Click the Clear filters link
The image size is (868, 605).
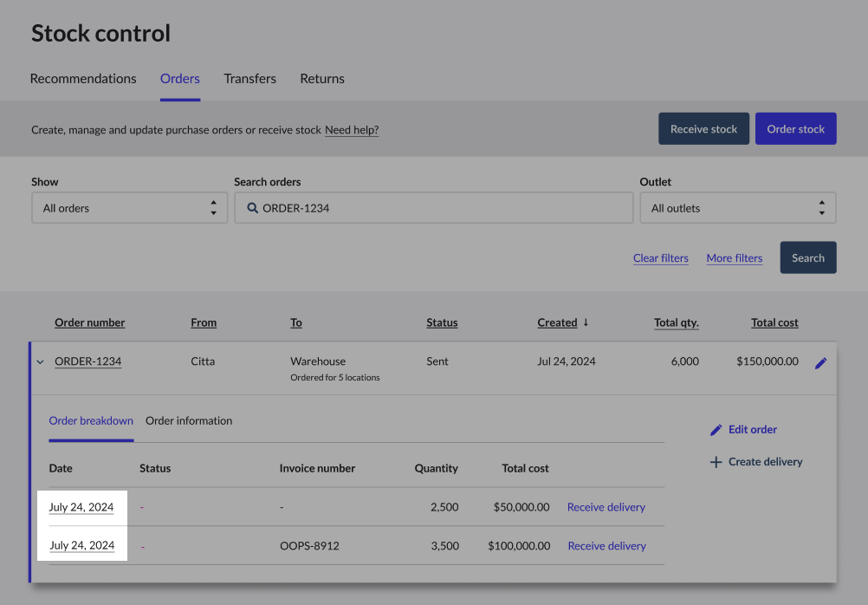(x=660, y=258)
